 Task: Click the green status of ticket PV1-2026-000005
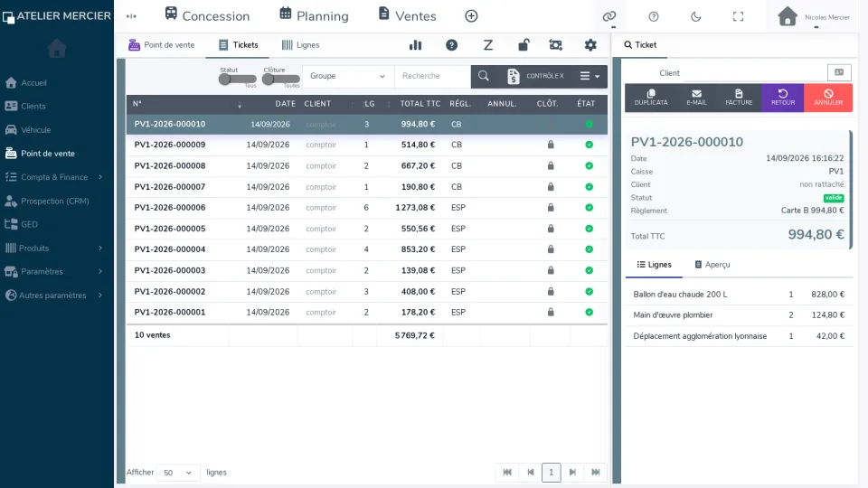click(x=589, y=229)
